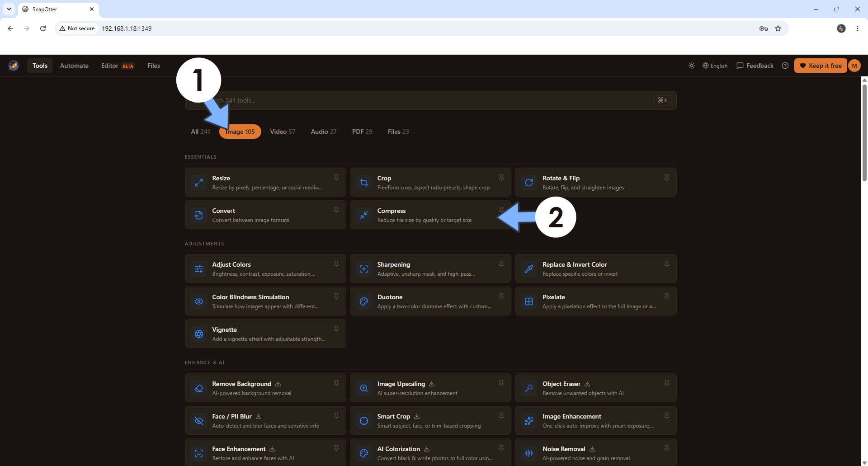Open the help question mark icon
868x466 pixels.
tap(785, 66)
